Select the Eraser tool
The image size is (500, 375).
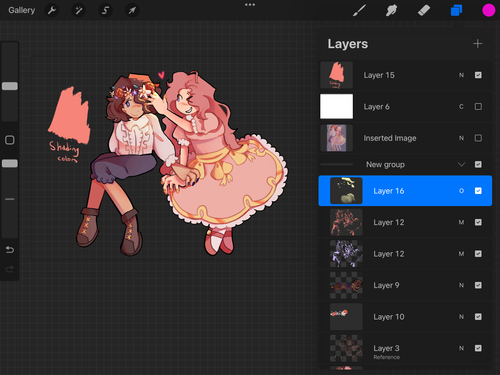click(x=424, y=10)
